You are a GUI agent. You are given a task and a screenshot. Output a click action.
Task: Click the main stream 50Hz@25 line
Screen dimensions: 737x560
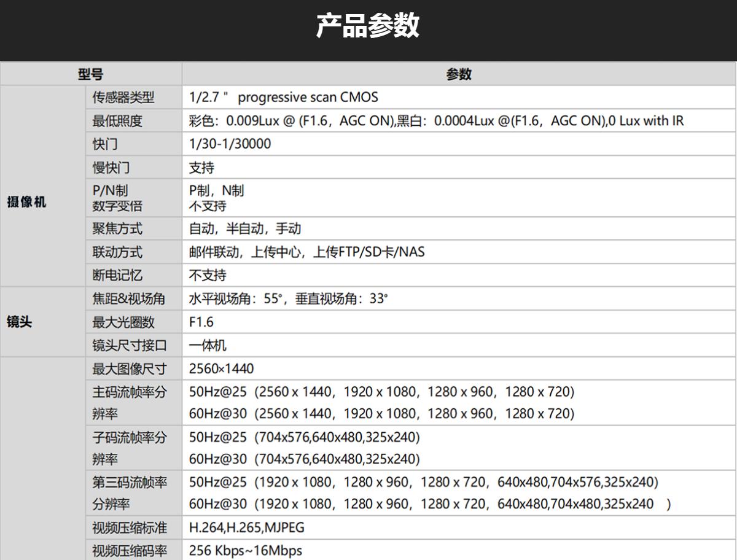point(381,391)
